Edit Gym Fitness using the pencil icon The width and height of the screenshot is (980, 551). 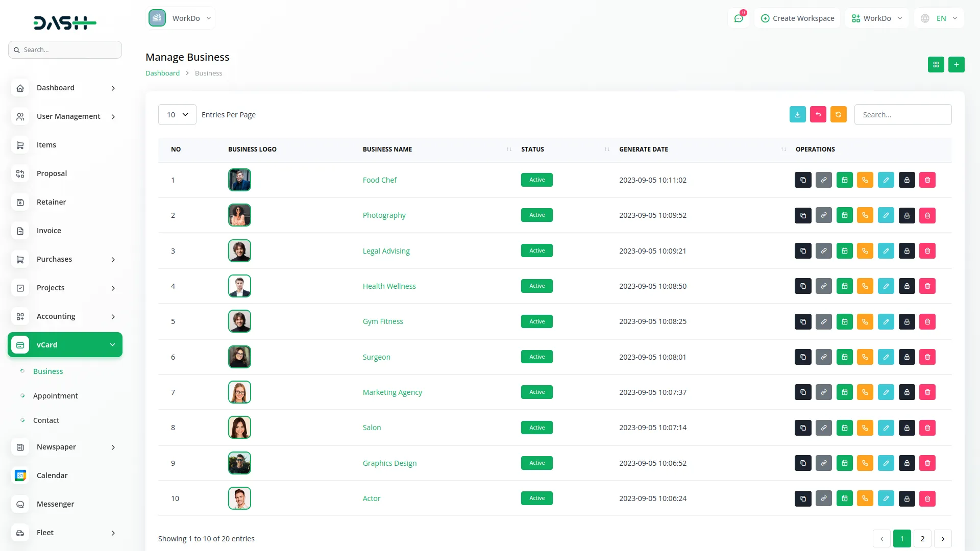pos(886,321)
